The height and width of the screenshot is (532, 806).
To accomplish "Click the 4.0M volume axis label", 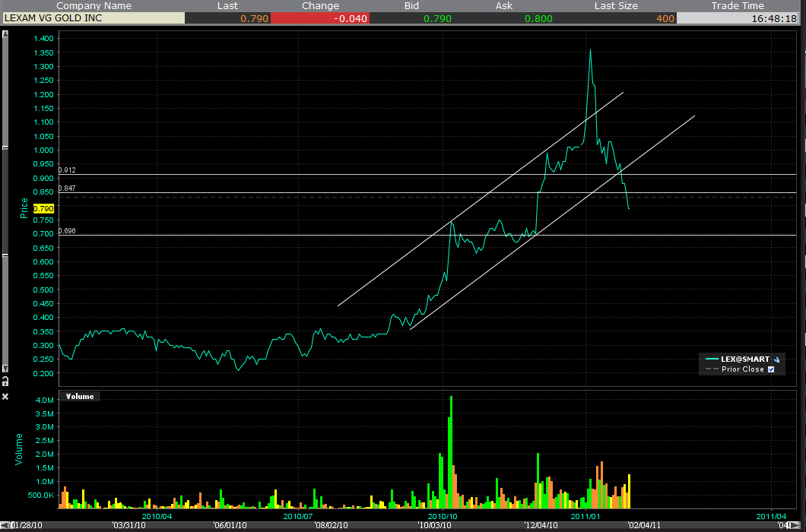I will point(45,400).
